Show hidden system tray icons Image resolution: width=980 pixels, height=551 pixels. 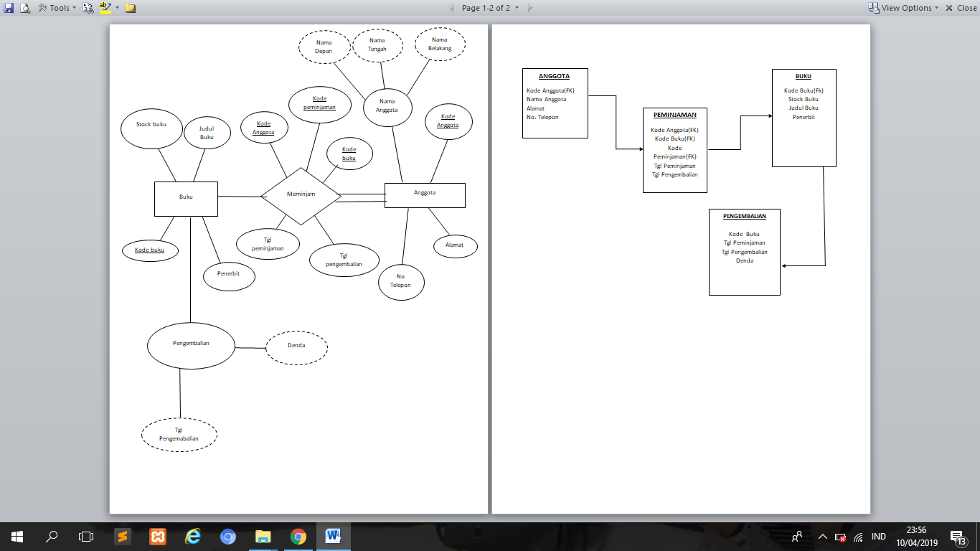click(x=823, y=537)
